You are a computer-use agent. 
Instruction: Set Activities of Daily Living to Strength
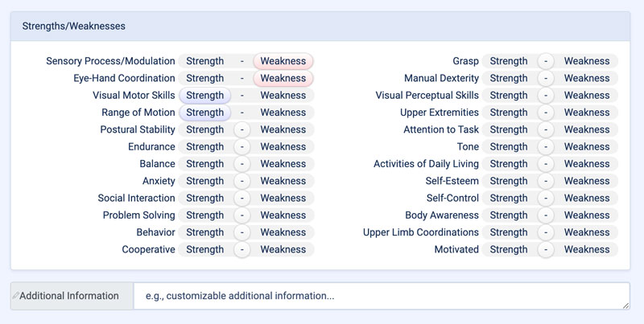(509, 164)
